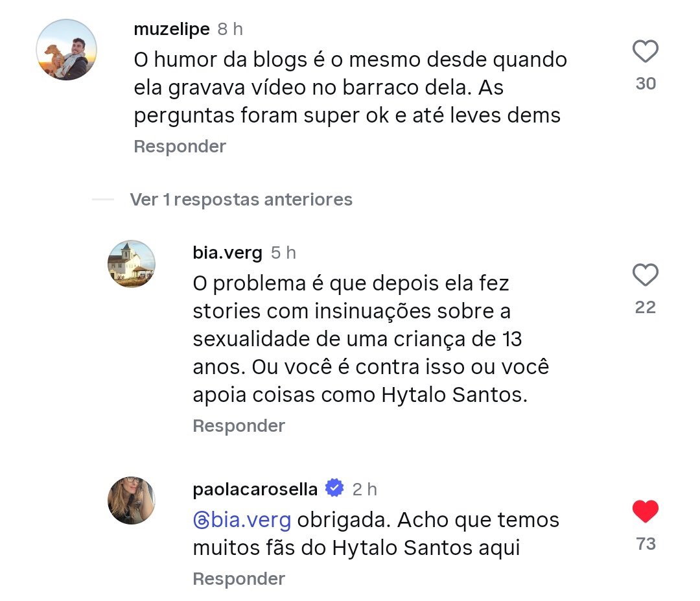Click bia.verg's reply text mentioning Hytalo Santos
The height and width of the screenshot is (601, 700).
[x=370, y=339]
